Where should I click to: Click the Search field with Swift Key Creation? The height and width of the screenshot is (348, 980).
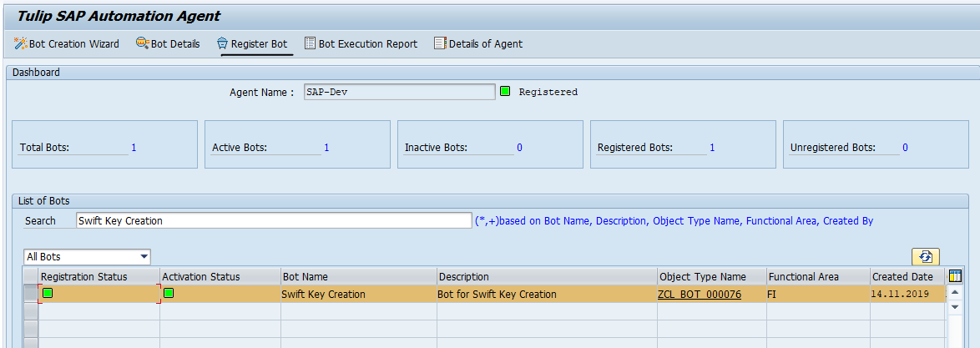coord(274,220)
